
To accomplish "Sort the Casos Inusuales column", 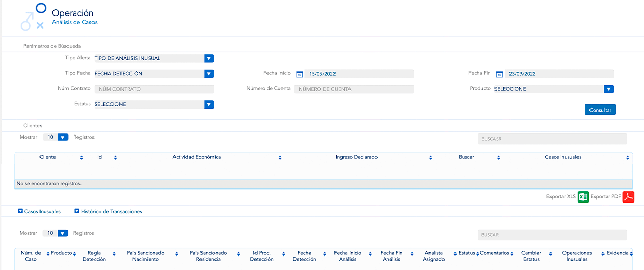I will tap(627, 158).
